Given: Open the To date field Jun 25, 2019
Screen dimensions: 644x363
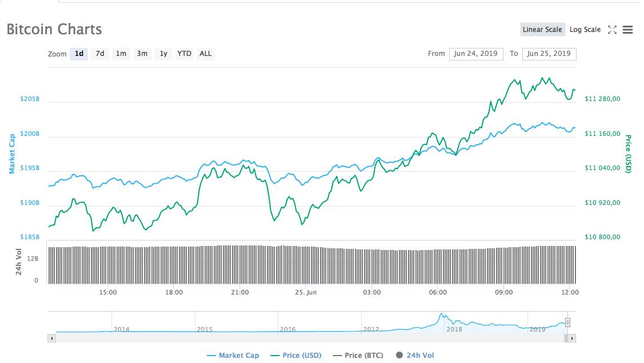Looking at the screenshot, I should click(x=549, y=54).
